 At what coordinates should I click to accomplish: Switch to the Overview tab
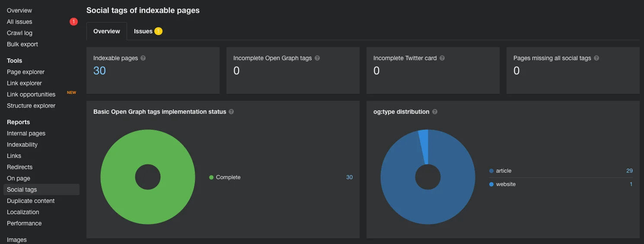107,31
